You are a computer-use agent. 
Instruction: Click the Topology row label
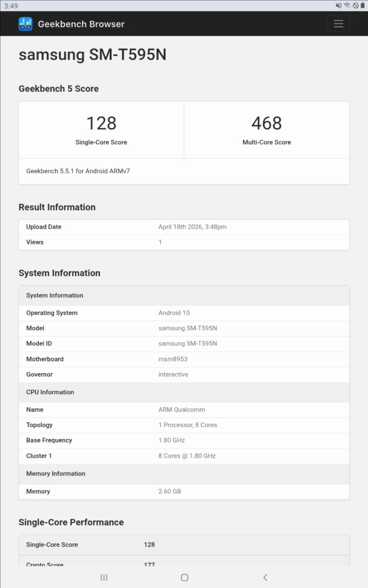pyautogui.click(x=40, y=425)
